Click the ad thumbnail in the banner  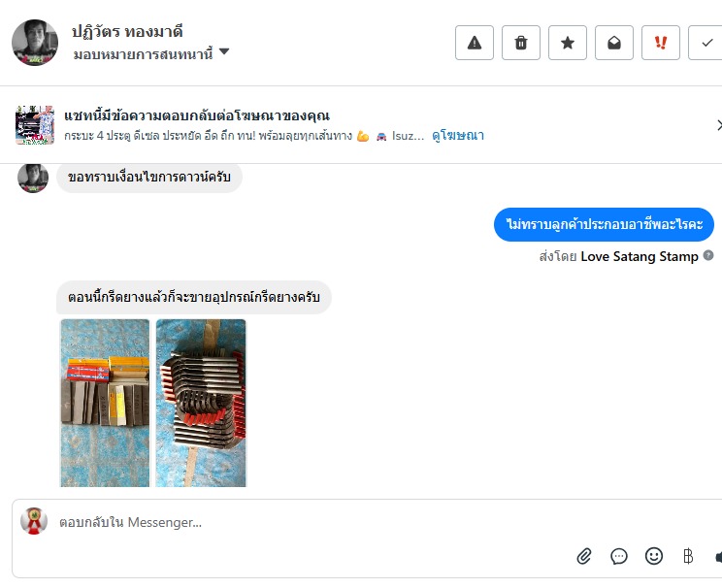35,125
